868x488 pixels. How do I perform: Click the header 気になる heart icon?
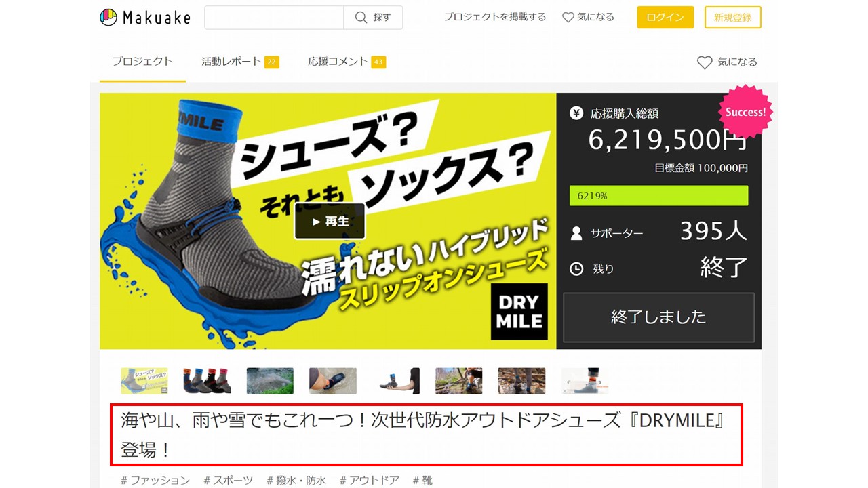[568, 18]
